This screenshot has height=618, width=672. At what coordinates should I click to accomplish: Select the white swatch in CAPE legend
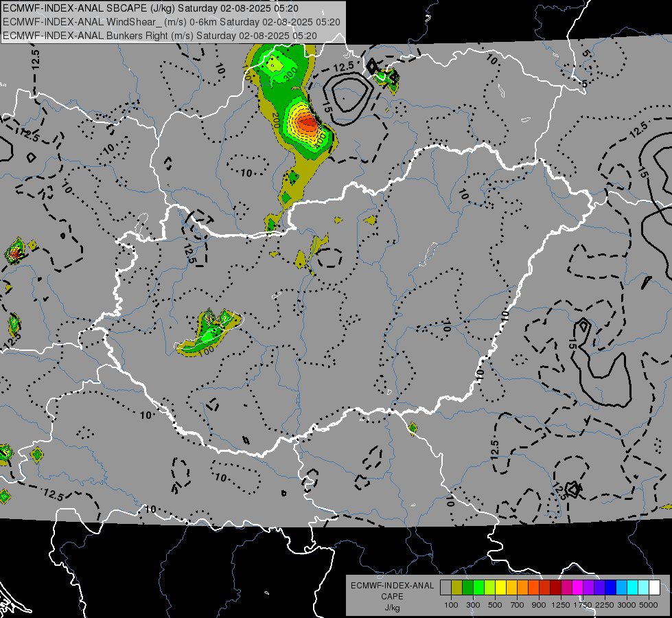(654, 588)
